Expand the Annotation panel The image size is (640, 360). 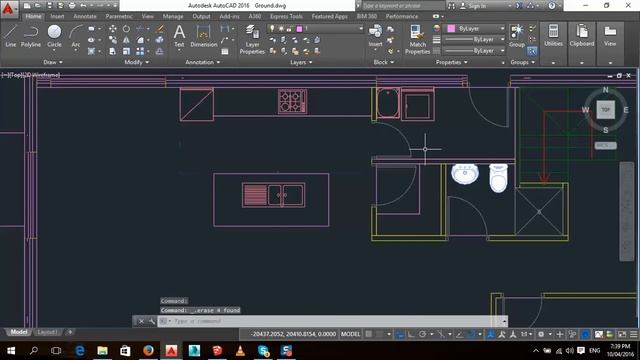(x=202, y=62)
